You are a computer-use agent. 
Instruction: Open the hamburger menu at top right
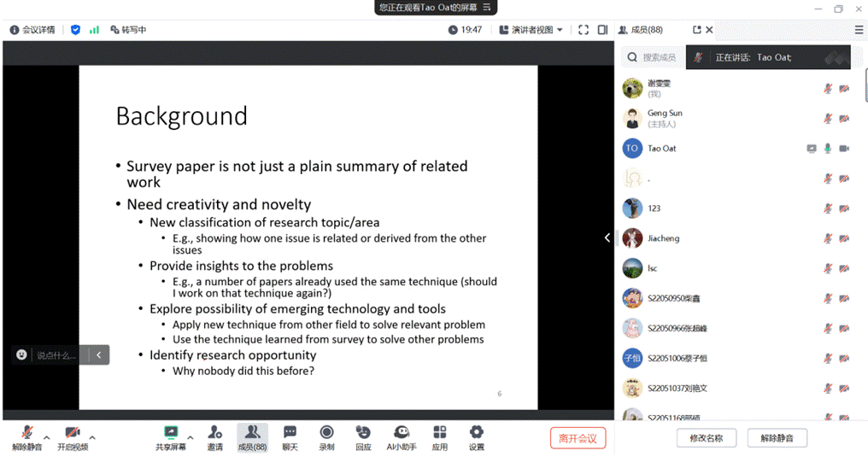[x=859, y=30]
